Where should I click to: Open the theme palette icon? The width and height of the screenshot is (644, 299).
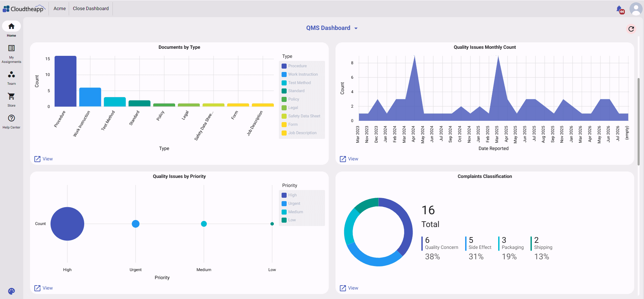(11, 291)
